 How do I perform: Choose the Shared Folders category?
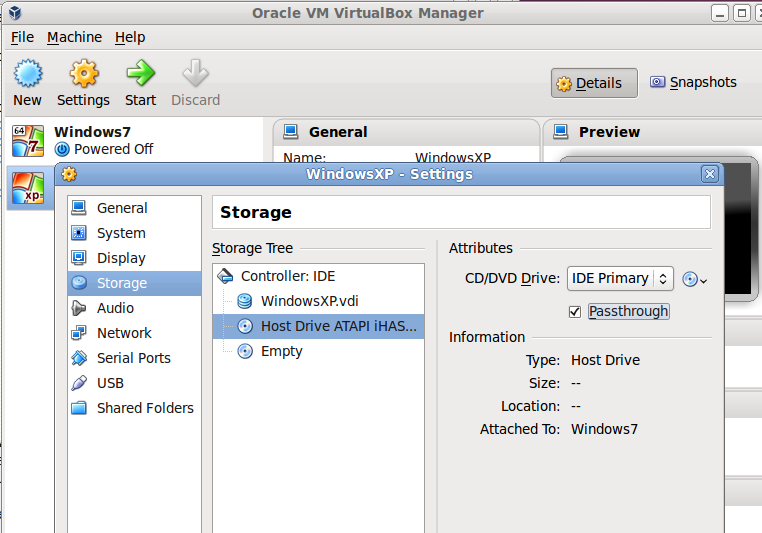tap(134, 408)
